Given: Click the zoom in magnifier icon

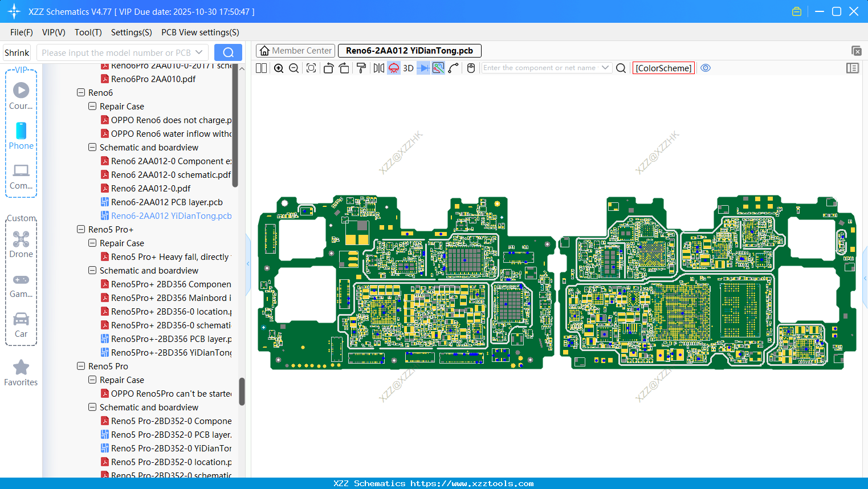Looking at the screenshot, I should [x=279, y=68].
